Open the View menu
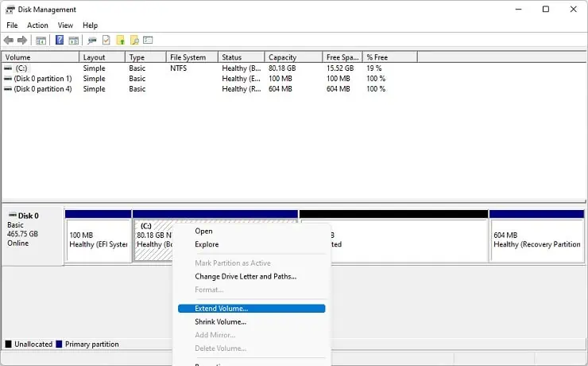 pyautogui.click(x=65, y=25)
